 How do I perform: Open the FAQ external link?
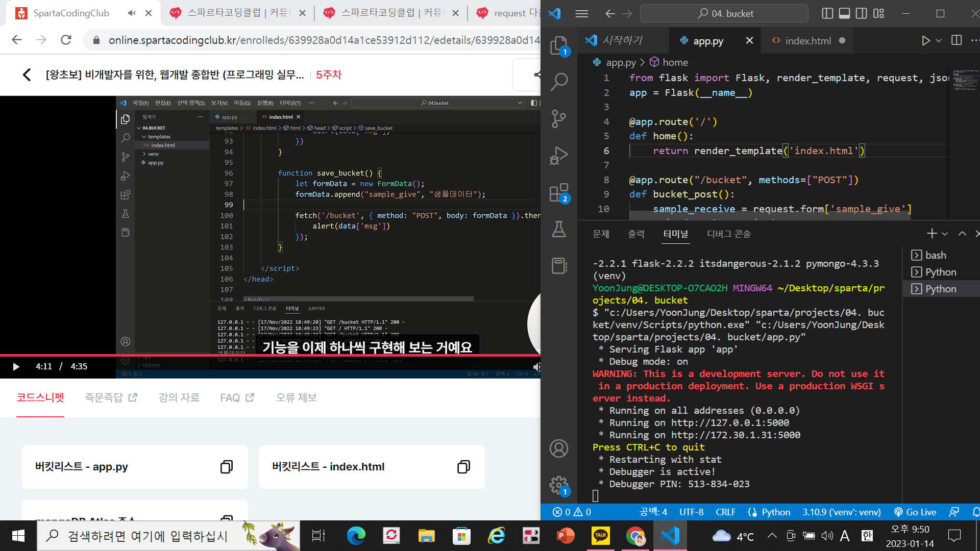click(237, 397)
